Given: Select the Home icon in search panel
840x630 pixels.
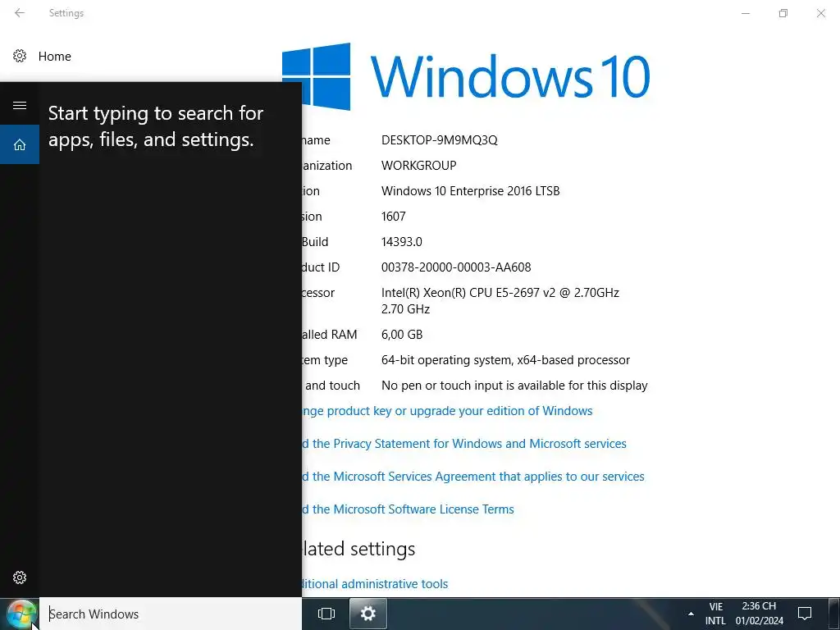Looking at the screenshot, I should point(20,144).
